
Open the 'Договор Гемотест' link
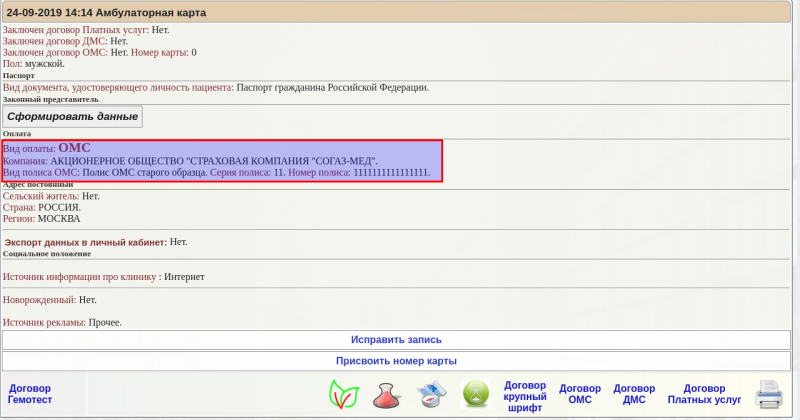pyautogui.click(x=30, y=394)
